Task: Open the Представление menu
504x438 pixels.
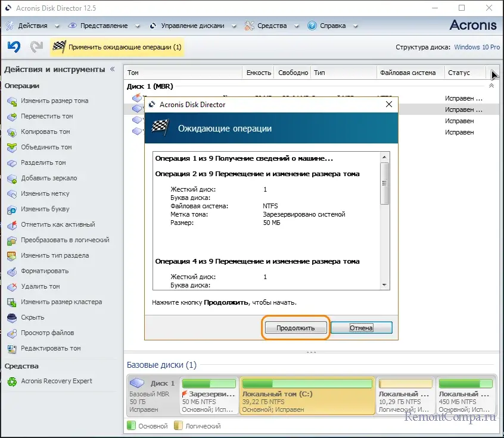Action: coord(104,26)
